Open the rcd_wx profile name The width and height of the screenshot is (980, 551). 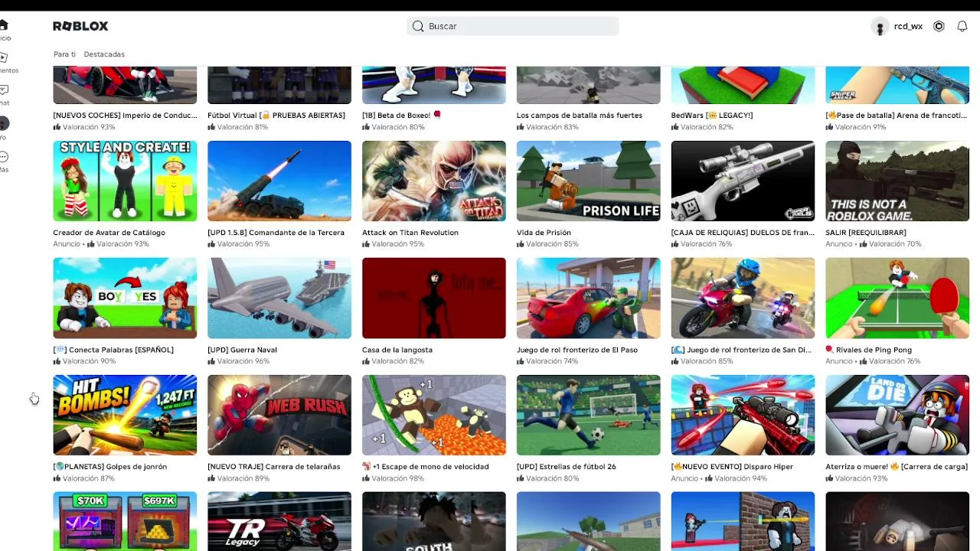tap(908, 26)
